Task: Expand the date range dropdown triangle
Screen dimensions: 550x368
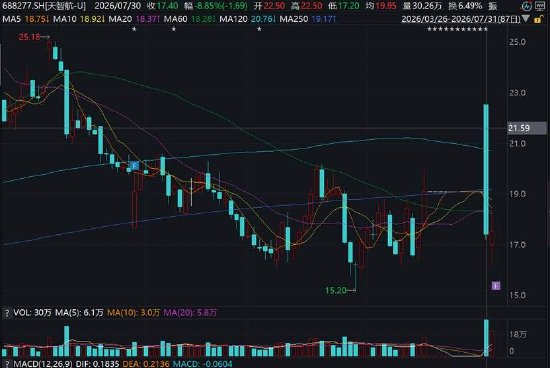Action: [x=525, y=19]
